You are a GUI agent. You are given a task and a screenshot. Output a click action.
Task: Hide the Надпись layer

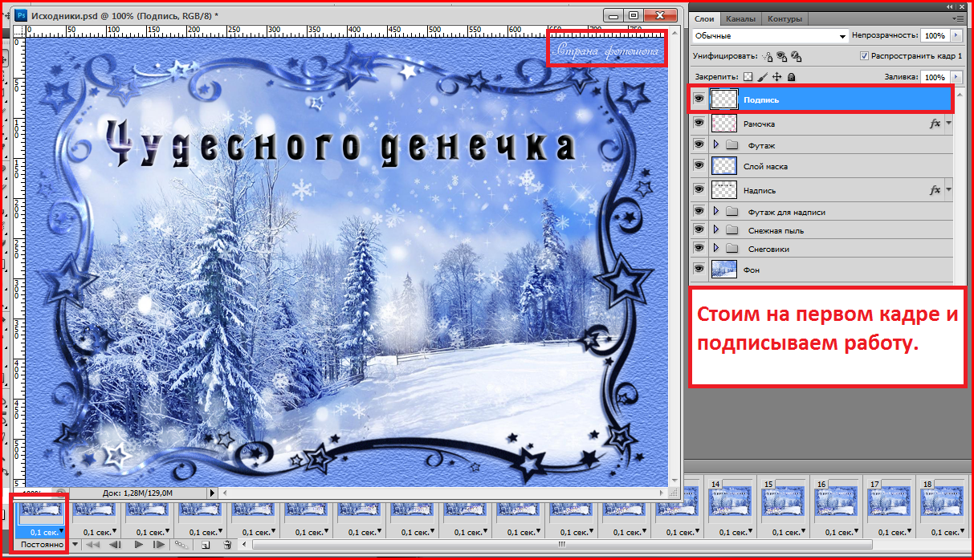click(699, 190)
